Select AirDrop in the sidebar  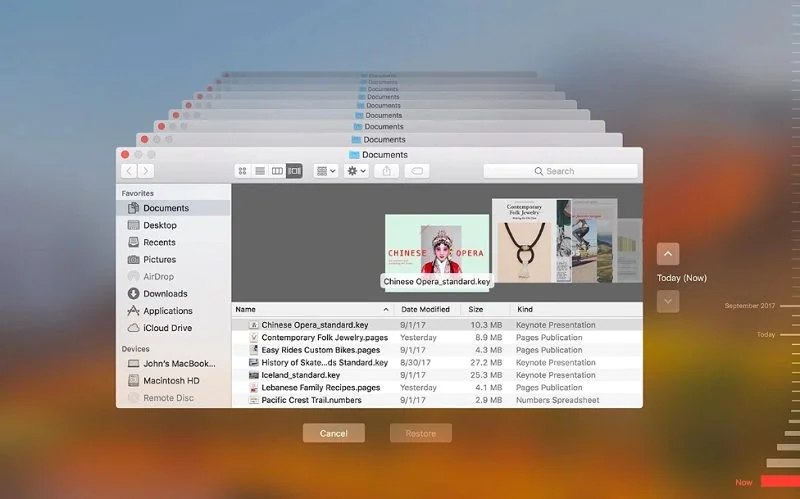[173, 277]
